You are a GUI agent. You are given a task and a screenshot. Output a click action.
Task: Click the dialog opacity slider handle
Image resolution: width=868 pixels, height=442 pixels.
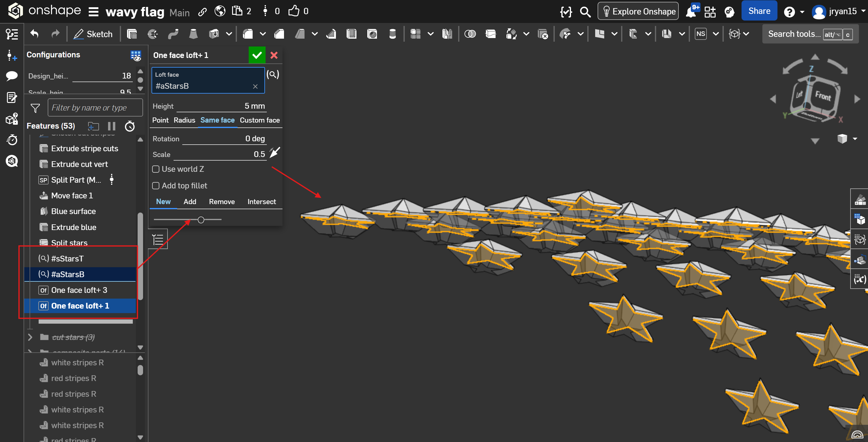coord(201,220)
